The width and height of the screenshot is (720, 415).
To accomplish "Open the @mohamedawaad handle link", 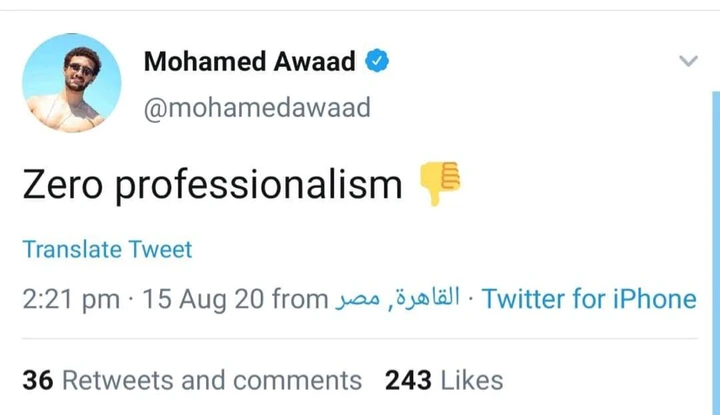I will point(257,108).
